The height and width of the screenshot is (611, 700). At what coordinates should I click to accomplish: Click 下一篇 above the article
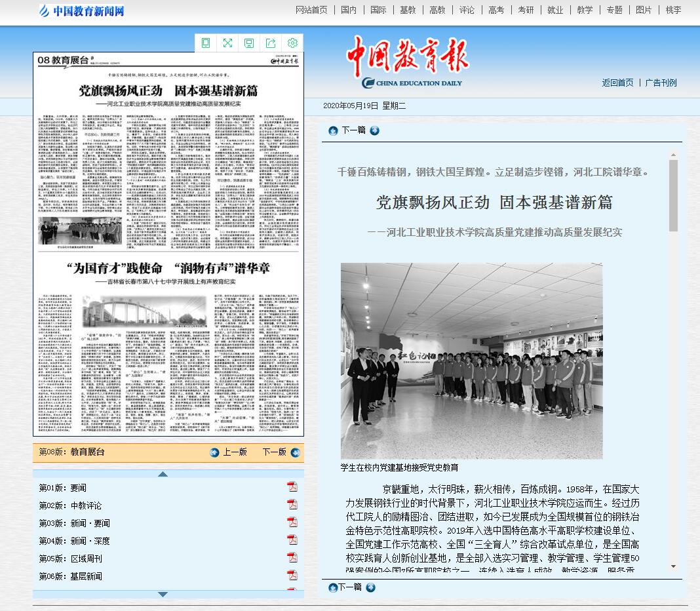click(353, 130)
